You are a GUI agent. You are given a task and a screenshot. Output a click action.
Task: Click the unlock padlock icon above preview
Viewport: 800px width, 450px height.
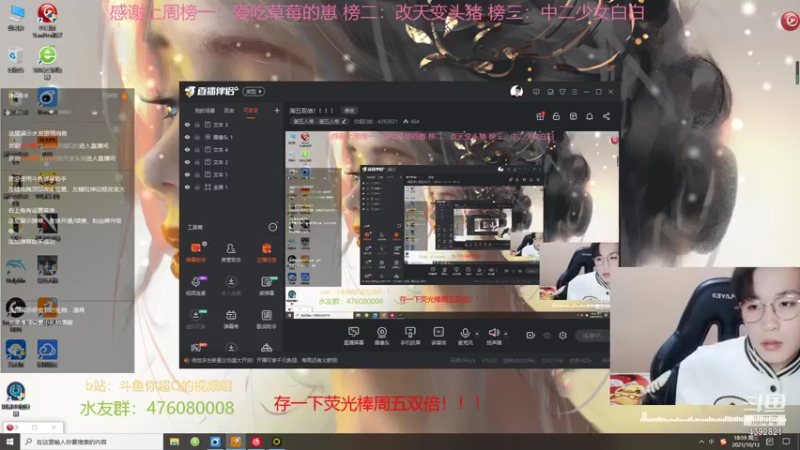point(556,116)
